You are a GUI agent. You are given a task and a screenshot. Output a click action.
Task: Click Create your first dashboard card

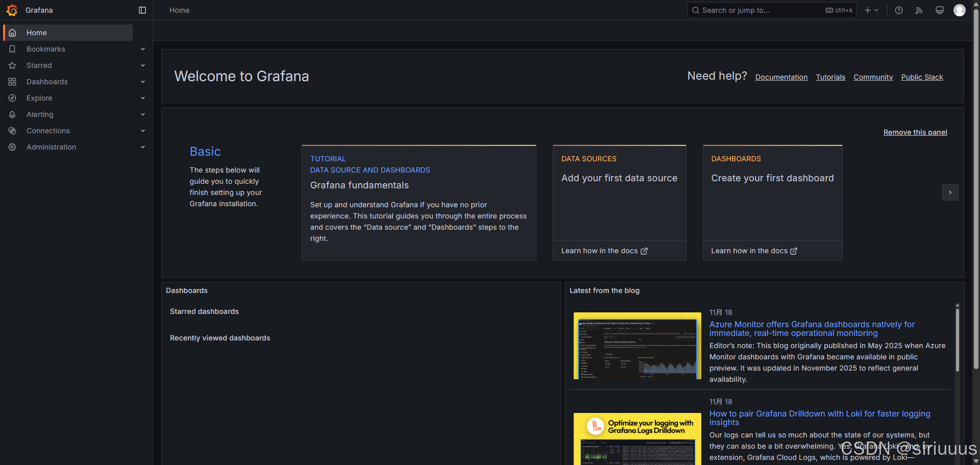pos(773,193)
